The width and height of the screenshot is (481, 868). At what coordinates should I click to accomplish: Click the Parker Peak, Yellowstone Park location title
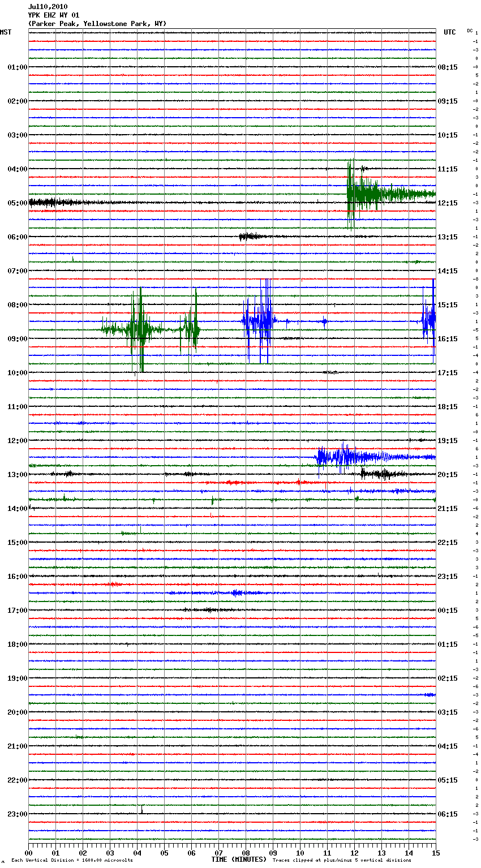(x=97, y=24)
